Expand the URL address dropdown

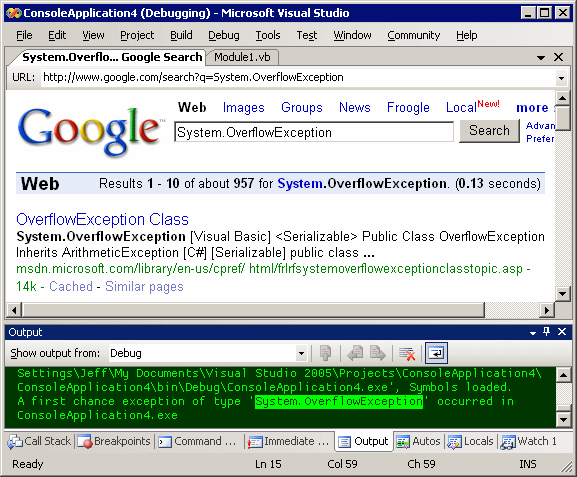click(x=561, y=78)
